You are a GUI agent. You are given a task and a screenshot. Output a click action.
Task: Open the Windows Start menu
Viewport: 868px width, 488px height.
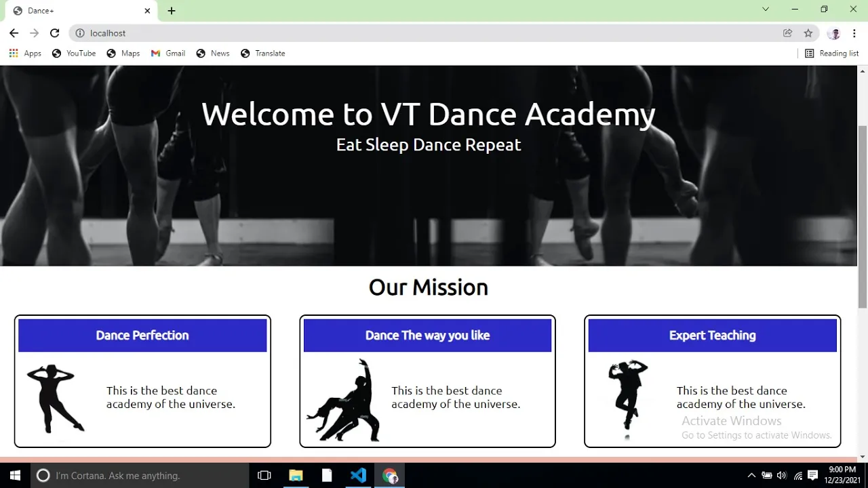pyautogui.click(x=15, y=476)
